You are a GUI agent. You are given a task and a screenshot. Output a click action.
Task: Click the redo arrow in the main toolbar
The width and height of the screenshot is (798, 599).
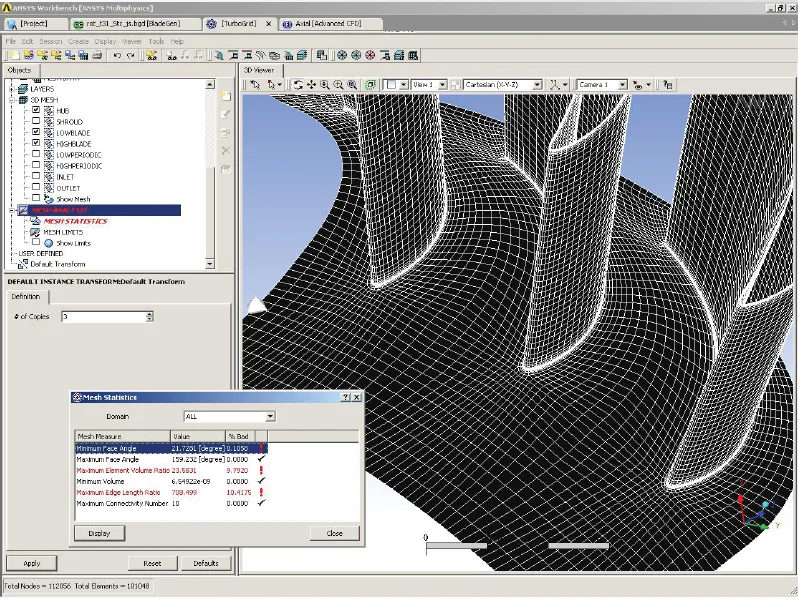tap(131, 55)
